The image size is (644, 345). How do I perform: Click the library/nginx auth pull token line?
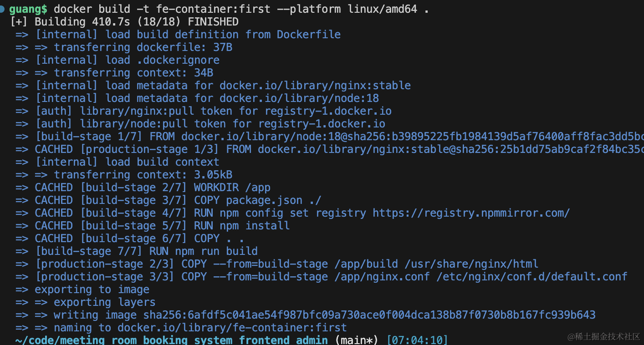pos(213,111)
